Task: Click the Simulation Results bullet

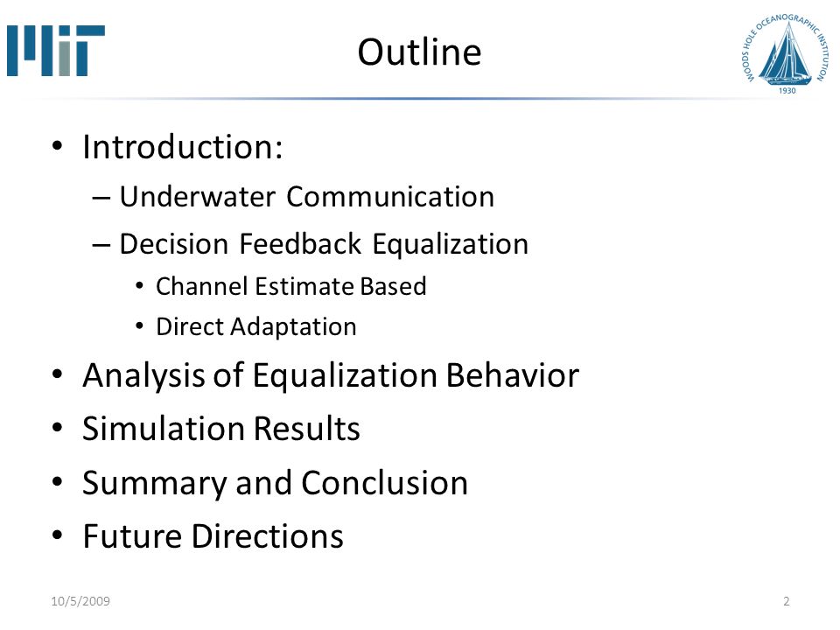Action: pyautogui.click(x=221, y=429)
